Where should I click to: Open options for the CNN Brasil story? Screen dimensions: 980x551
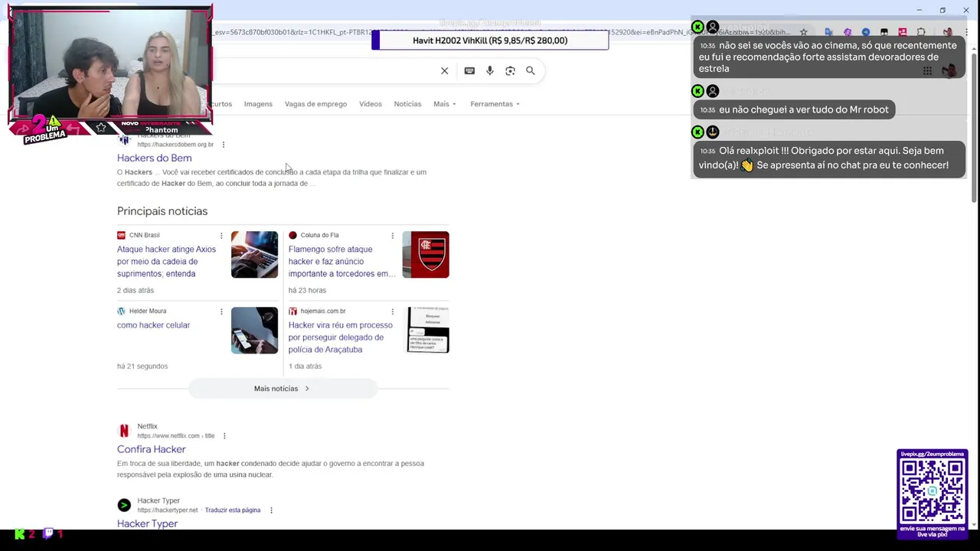221,235
